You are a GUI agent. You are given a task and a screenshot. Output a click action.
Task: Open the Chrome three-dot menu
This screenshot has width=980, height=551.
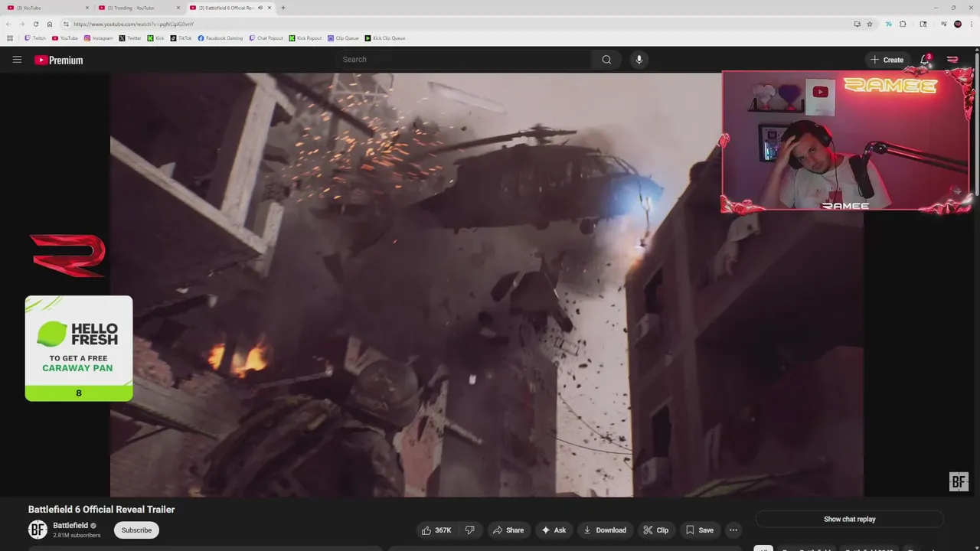coord(972,24)
